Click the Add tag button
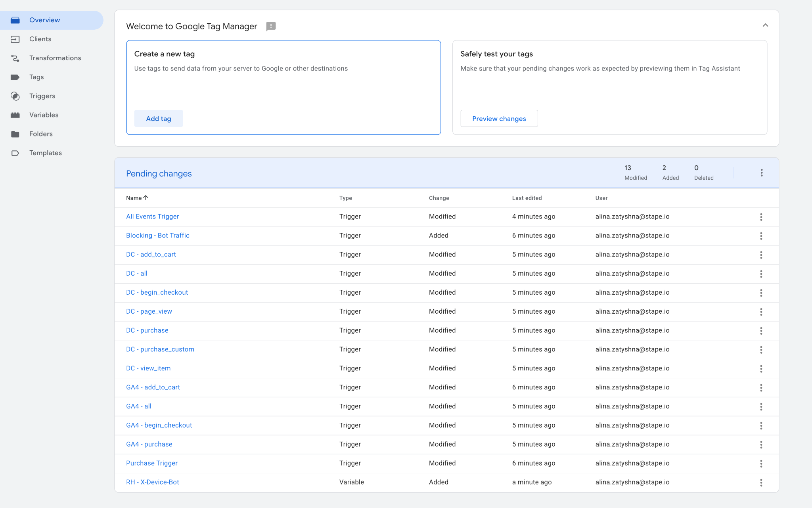Image resolution: width=812 pixels, height=508 pixels. [x=159, y=119]
